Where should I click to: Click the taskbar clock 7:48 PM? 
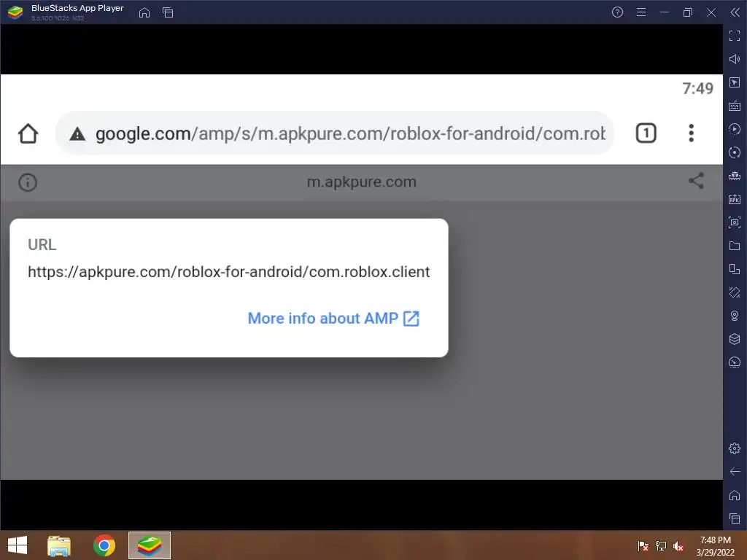(x=715, y=545)
